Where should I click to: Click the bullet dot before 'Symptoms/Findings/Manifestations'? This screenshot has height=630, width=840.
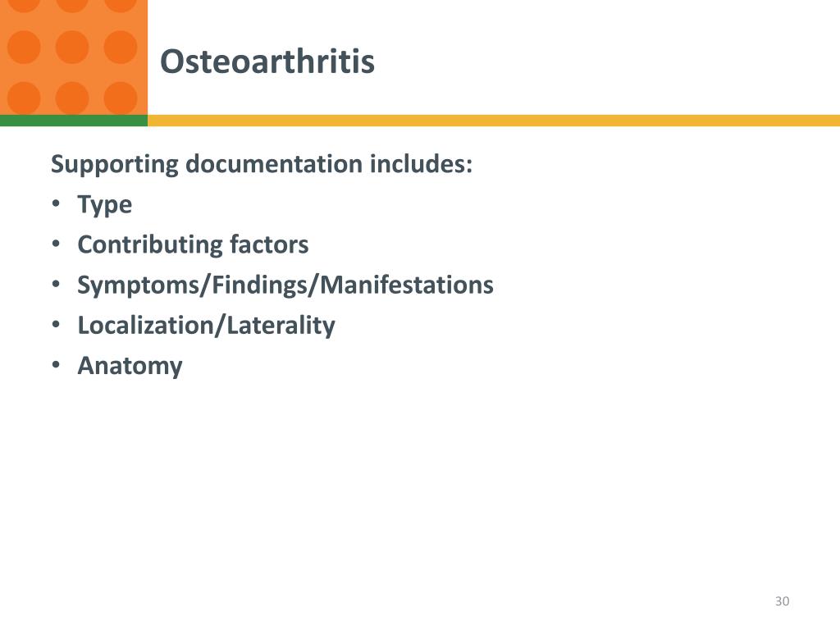(x=56, y=284)
